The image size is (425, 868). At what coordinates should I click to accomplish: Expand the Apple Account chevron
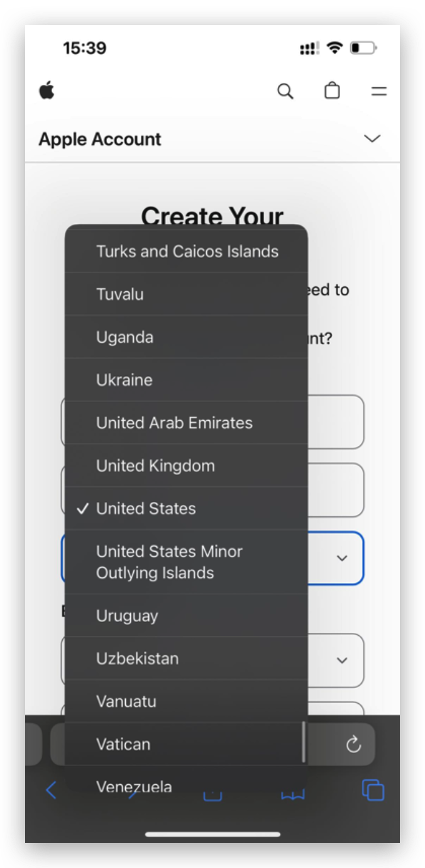[373, 138]
